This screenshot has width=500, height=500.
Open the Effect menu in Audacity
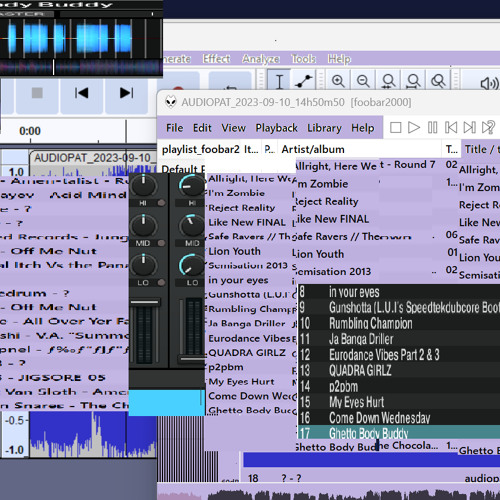[216, 59]
